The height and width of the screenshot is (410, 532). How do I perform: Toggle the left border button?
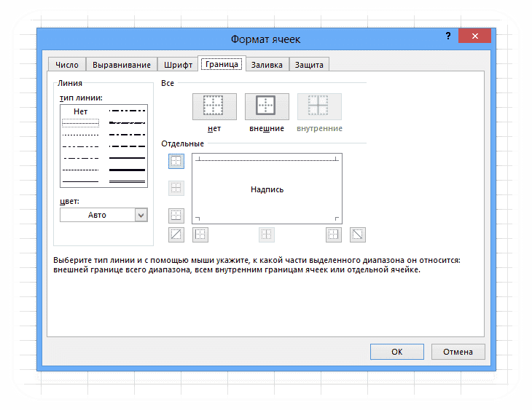200,234
